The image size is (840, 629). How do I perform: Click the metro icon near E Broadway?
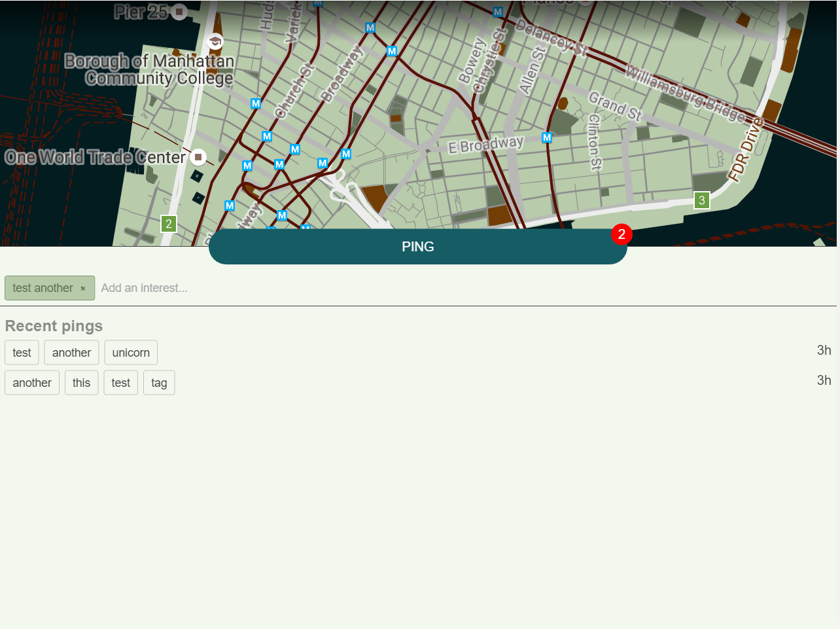(x=547, y=137)
